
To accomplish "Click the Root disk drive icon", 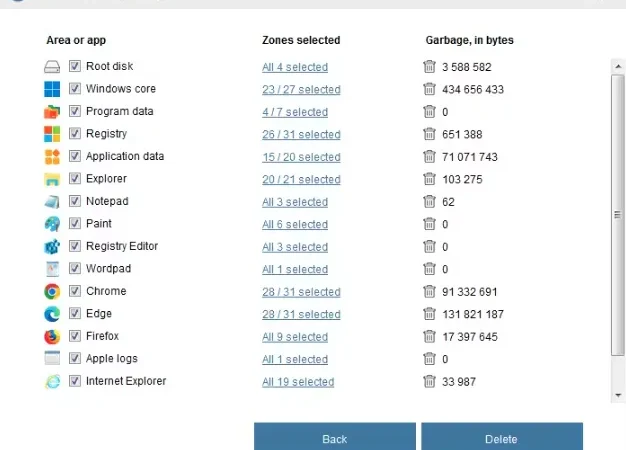I will 52,67.
